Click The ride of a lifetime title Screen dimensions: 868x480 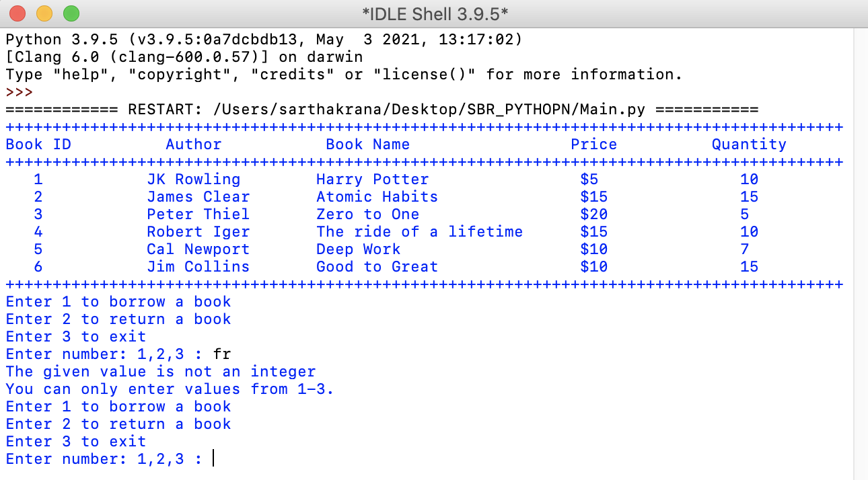click(419, 232)
